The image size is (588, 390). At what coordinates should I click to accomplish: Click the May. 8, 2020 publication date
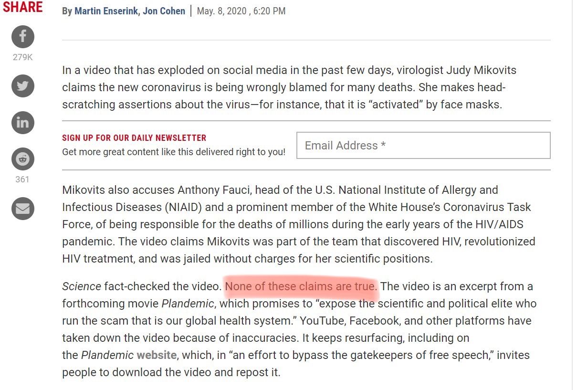tap(241, 11)
